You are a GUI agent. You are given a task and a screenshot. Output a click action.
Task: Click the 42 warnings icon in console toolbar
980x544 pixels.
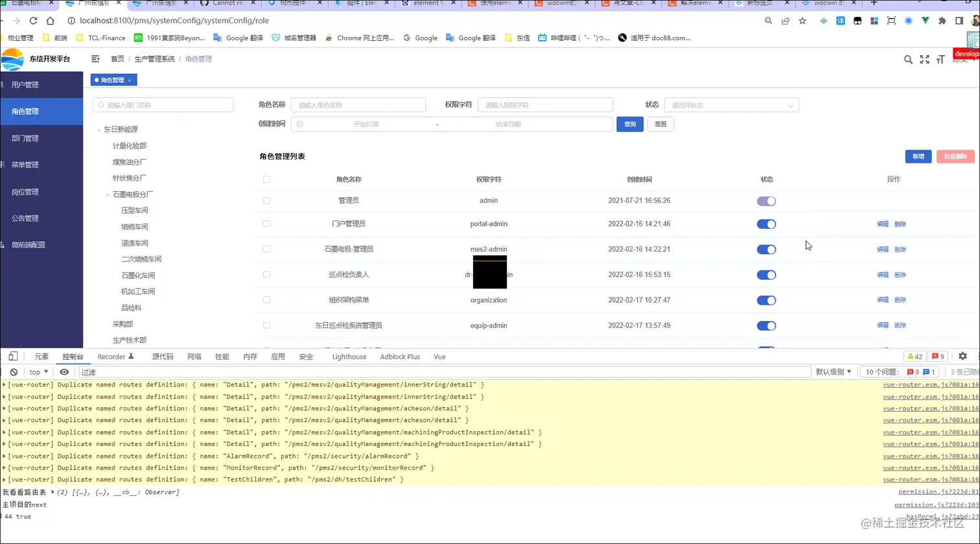tap(914, 356)
